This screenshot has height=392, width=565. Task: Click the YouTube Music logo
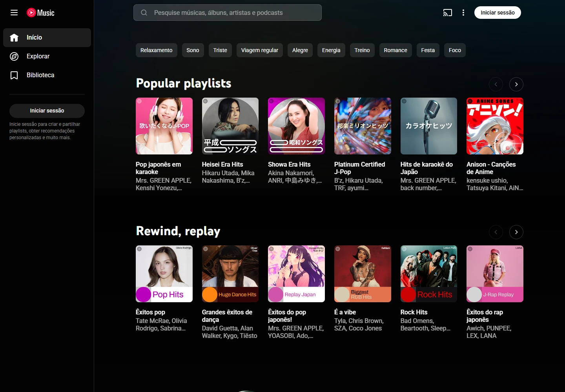click(x=40, y=13)
